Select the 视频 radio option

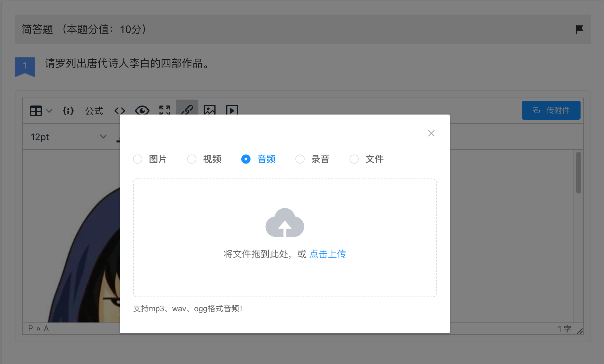[204, 159]
